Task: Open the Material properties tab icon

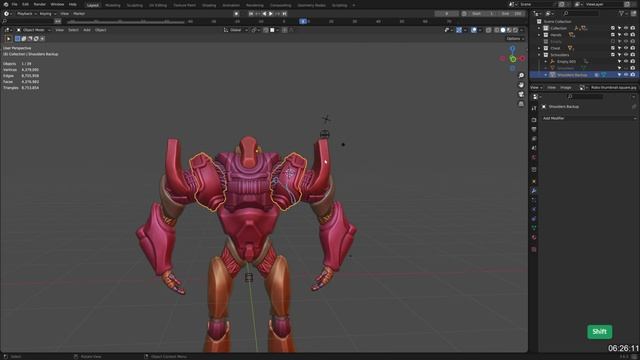Action: 534,237
